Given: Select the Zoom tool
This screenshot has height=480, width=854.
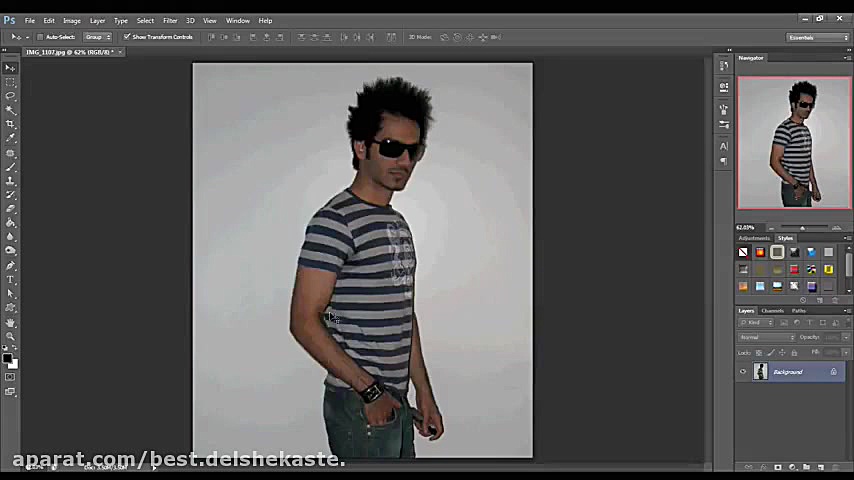Looking at the screenshot, I should click(10, 337).
